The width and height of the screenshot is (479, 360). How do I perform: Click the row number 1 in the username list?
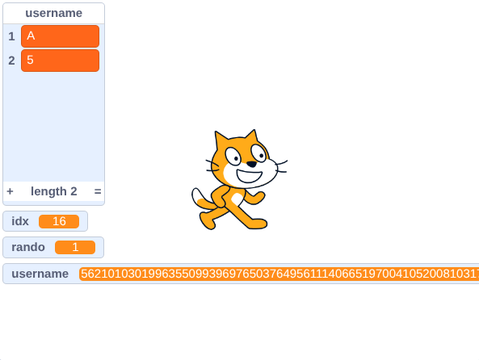[x=12, y=36]
